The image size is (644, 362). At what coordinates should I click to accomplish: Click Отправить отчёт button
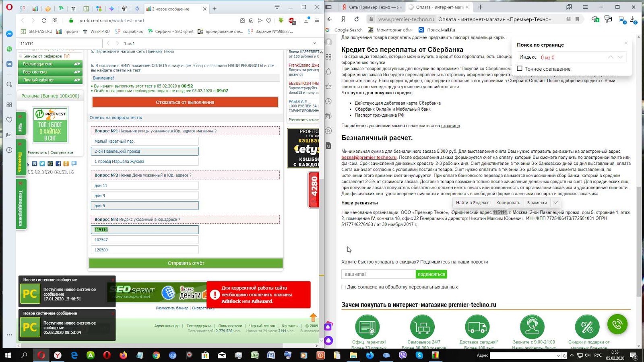(186, 263)
